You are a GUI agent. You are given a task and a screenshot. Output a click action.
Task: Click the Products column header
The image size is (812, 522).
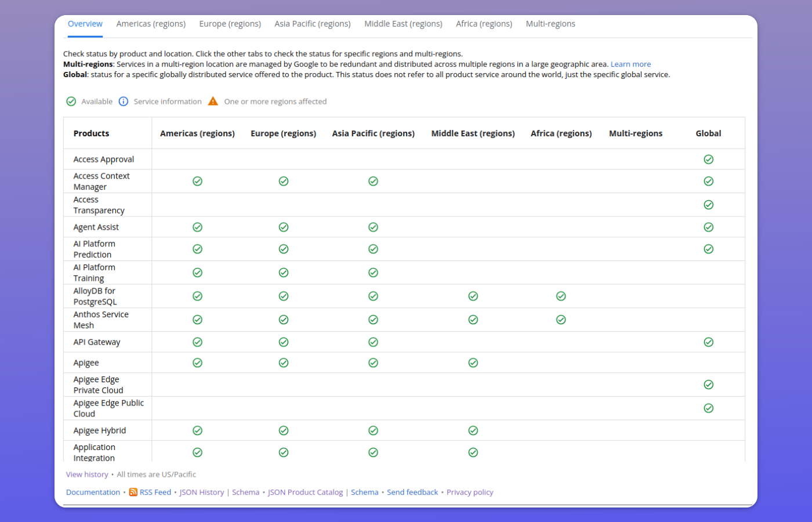[x=91, y=133]
